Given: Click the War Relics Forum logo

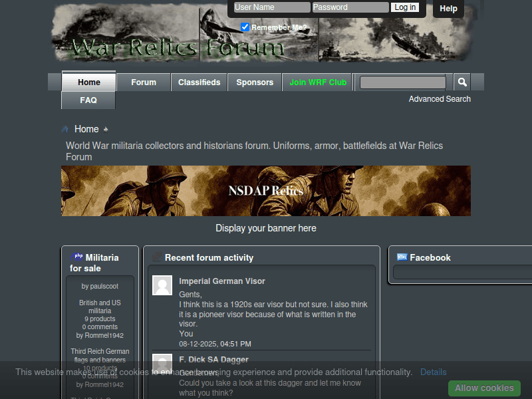Looking at the screenshot, I should click(x=178, y=47).
